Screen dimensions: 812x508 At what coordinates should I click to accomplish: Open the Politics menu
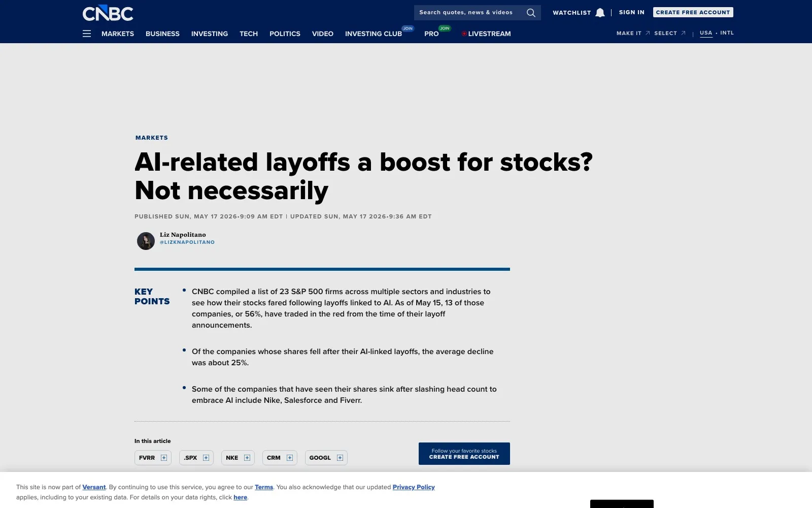[285, 34]
